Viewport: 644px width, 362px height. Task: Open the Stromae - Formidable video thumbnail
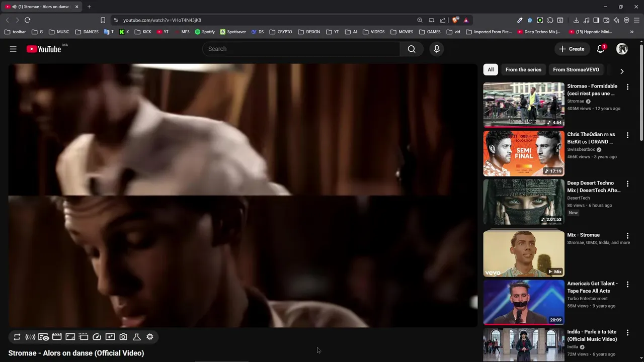click(524, 105)
